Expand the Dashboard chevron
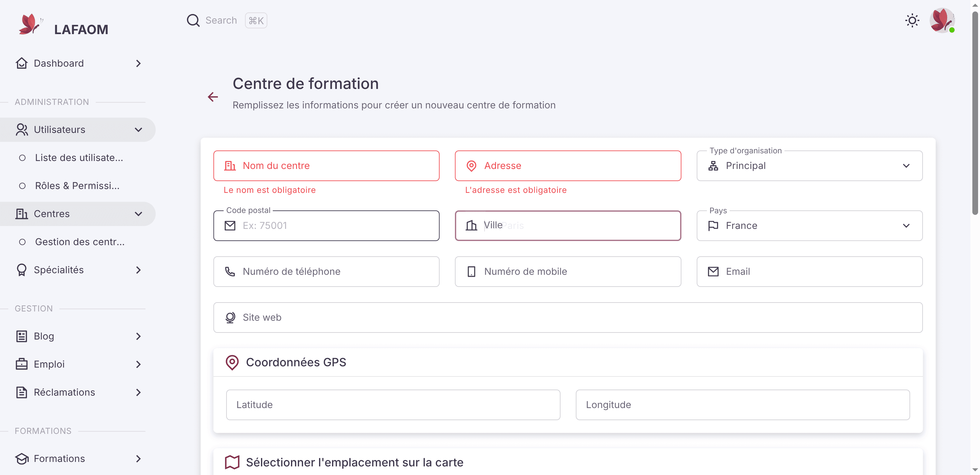 tap(138, 63)
